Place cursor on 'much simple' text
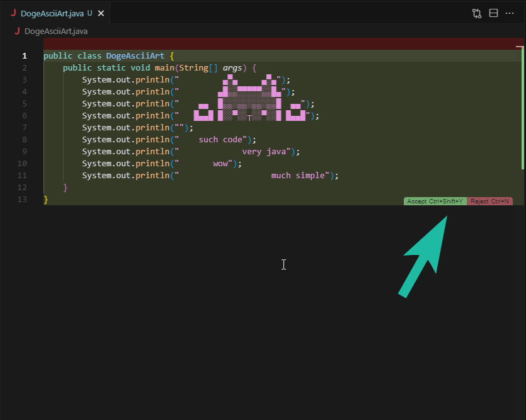 point(298,175)
